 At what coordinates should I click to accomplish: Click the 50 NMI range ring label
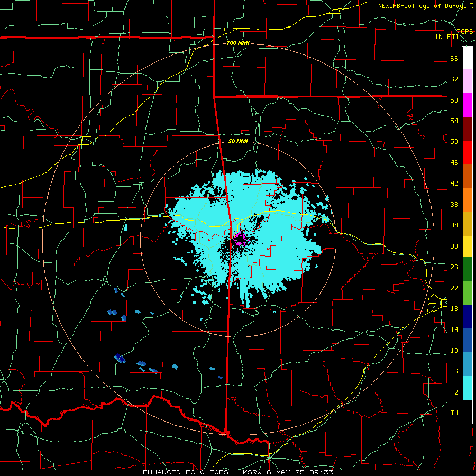(238, 141)
